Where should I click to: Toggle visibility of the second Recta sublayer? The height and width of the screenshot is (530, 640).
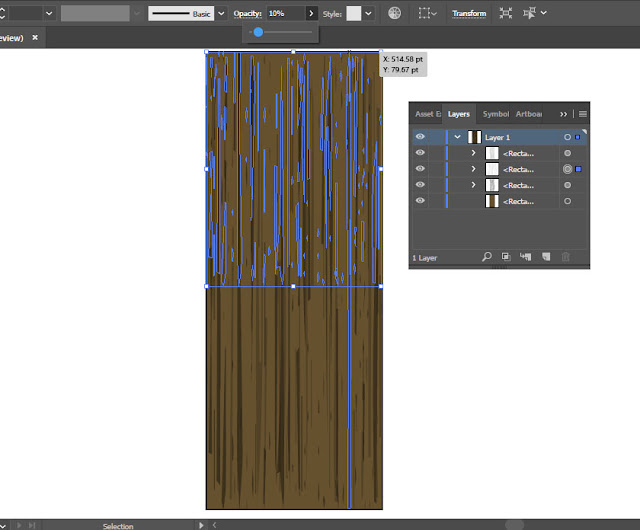tap(420, 169)
